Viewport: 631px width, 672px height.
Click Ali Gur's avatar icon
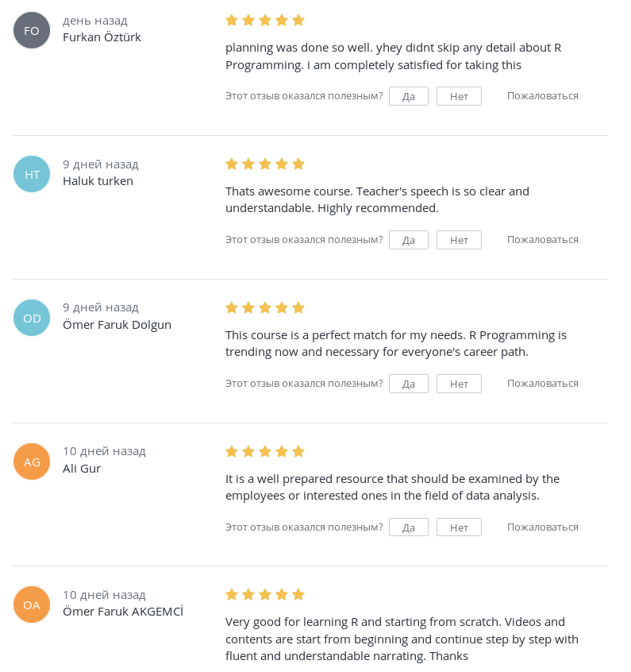tap(32, 461)
